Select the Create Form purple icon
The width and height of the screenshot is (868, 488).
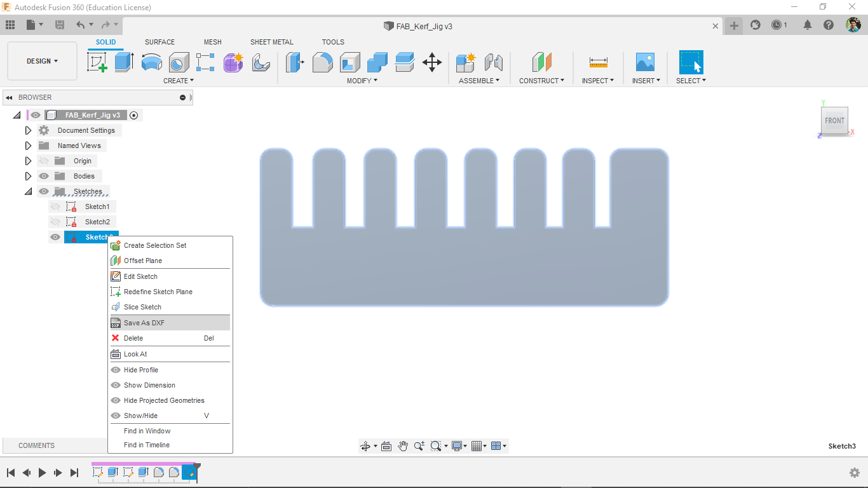click(x=233, y=62)
